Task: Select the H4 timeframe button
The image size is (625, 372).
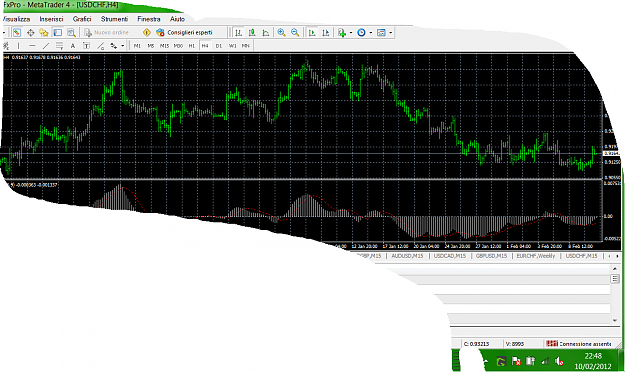Action: click(x=205, y=46)
